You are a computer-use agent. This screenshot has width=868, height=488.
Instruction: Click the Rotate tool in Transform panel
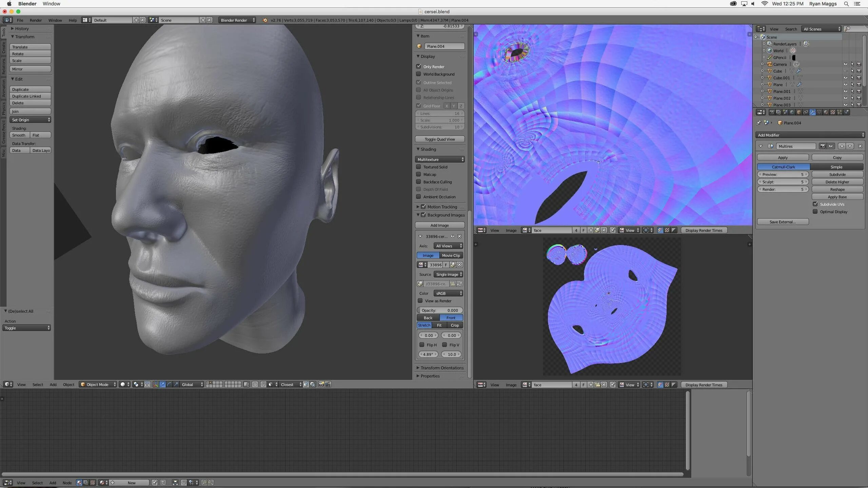click(x=31, y=54)
